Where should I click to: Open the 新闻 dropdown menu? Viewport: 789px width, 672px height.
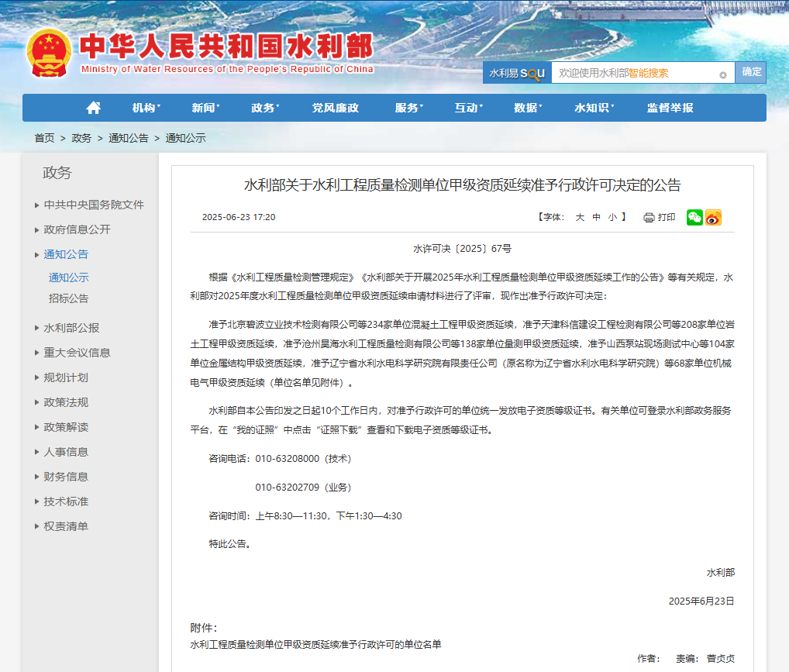pos(205,108)
